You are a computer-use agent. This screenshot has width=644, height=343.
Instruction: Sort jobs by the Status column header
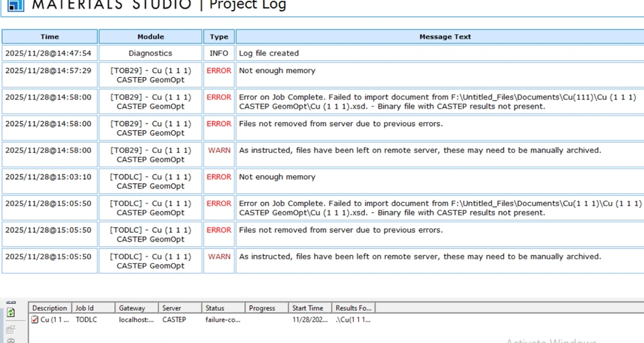[223, 308]
